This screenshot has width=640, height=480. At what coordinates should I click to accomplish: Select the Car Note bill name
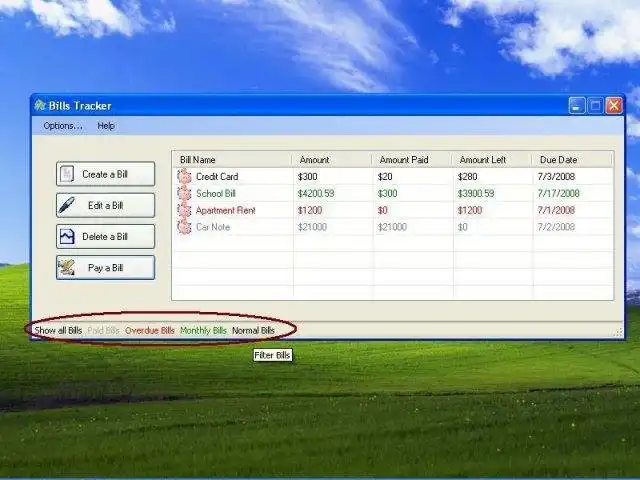click(x=213, y=227)
